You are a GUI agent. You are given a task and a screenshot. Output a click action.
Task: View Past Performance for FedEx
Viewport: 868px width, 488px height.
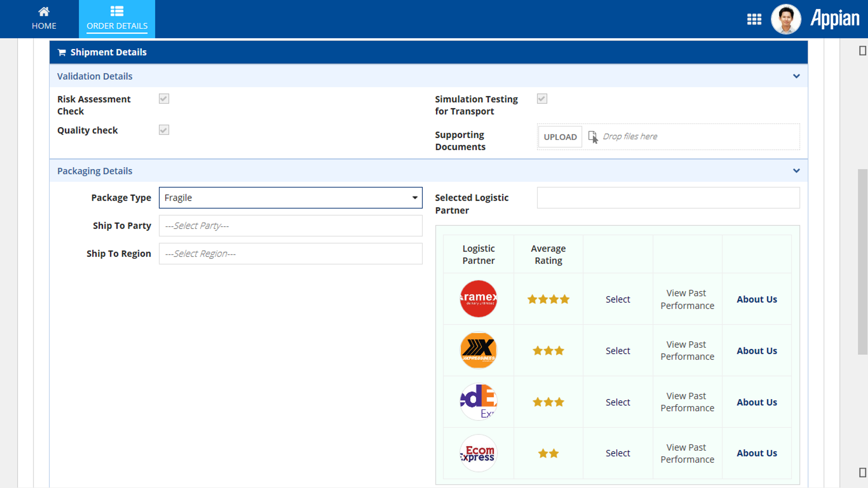pos(687,402)
